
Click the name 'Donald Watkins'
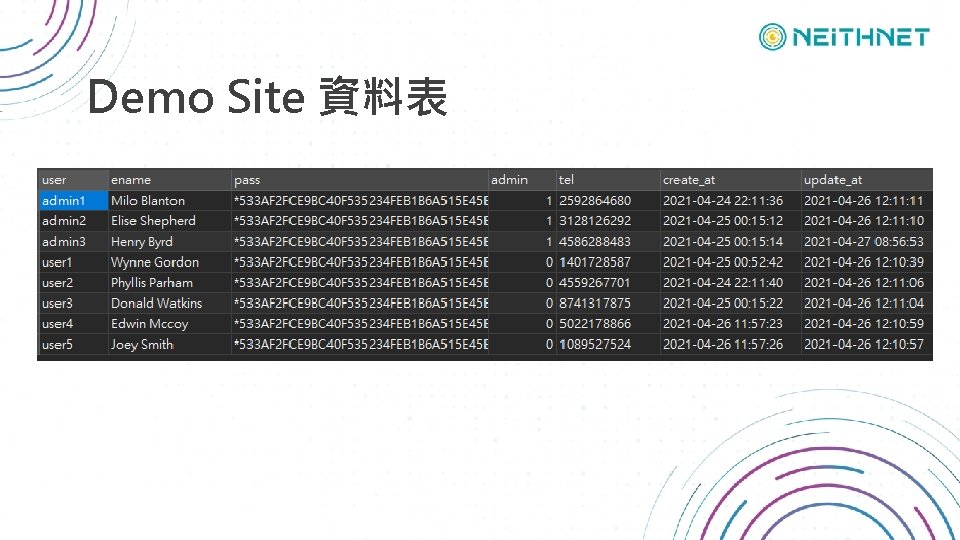(x=156, y=303)
